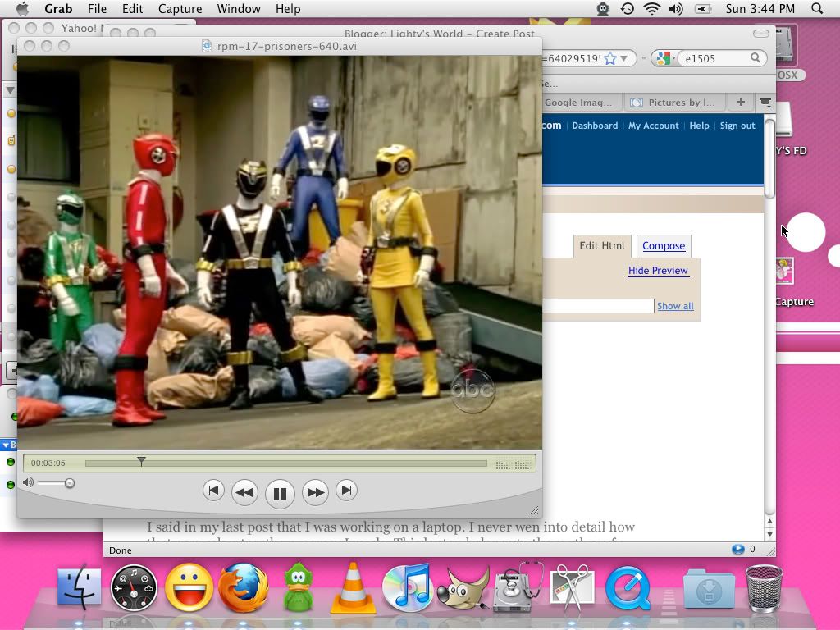840x630 pixels.
Task: Click the avi file icon in title bar
Action: (x=207, y=46)
